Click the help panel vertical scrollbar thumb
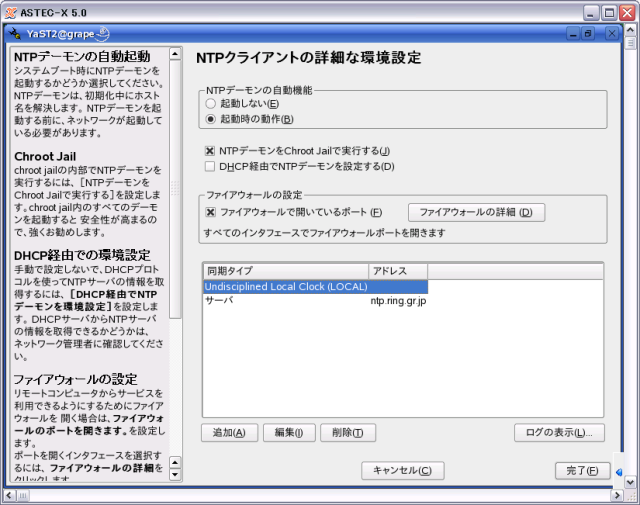This screenshot has width=640, height=505. (175, 189)
